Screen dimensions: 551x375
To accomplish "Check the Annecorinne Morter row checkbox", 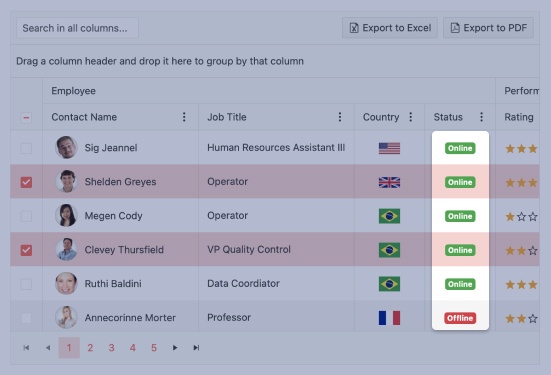I will [x=26, y=318].
